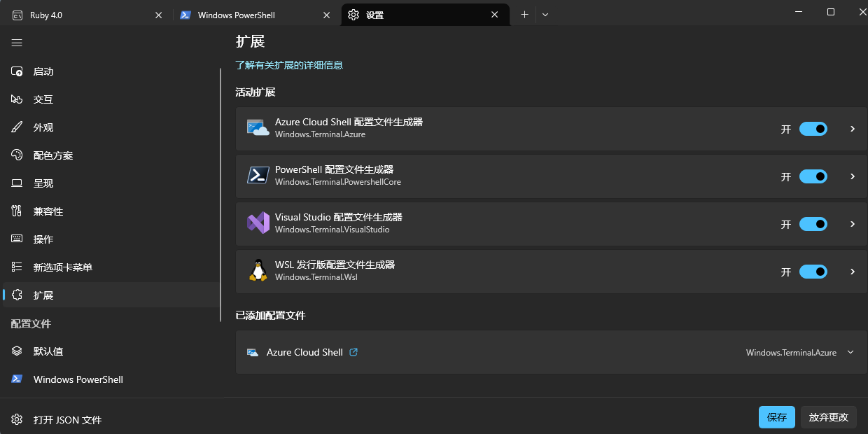Open the 启动 settings page

point(112,71)
